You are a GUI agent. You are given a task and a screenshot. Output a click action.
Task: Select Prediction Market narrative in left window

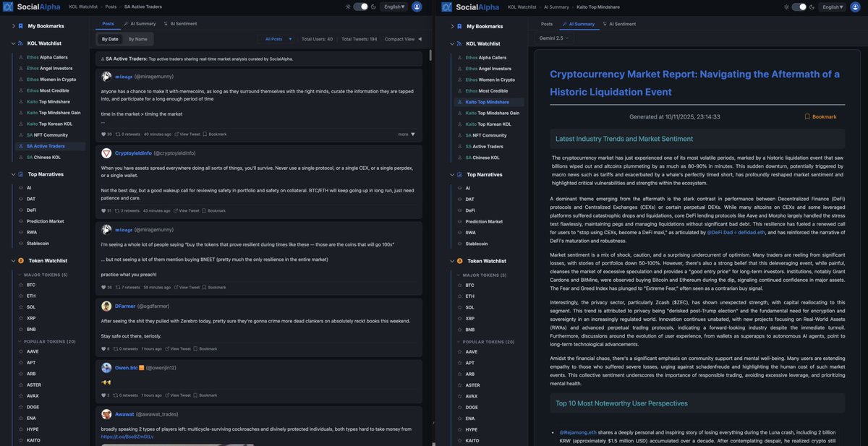coord(45,221)
